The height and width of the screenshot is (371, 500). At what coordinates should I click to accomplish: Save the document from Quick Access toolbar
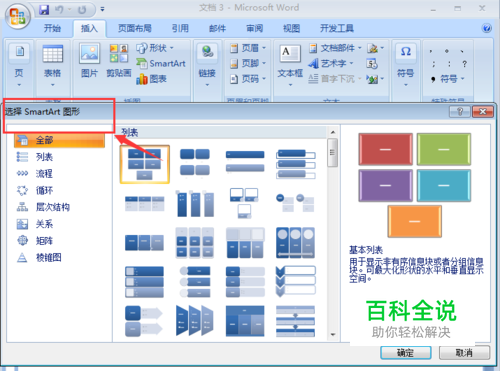(x=44, y=10)
